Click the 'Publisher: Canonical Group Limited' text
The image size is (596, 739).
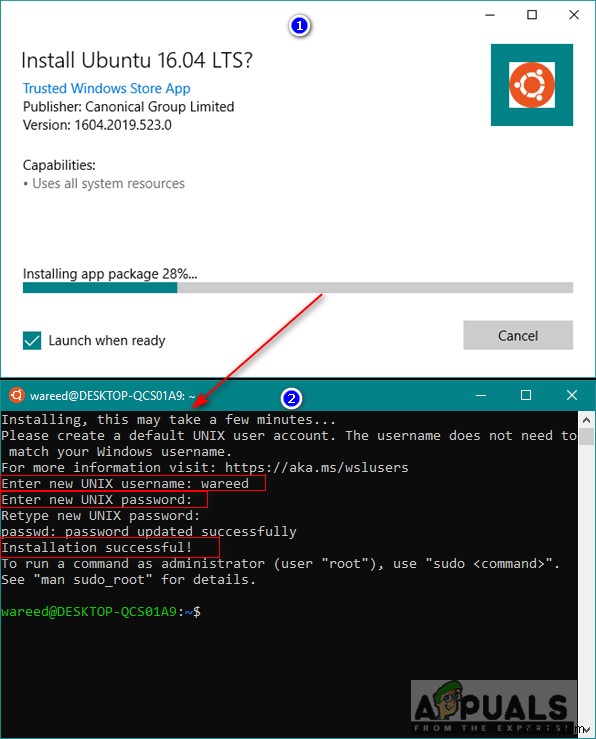[129, 107]
